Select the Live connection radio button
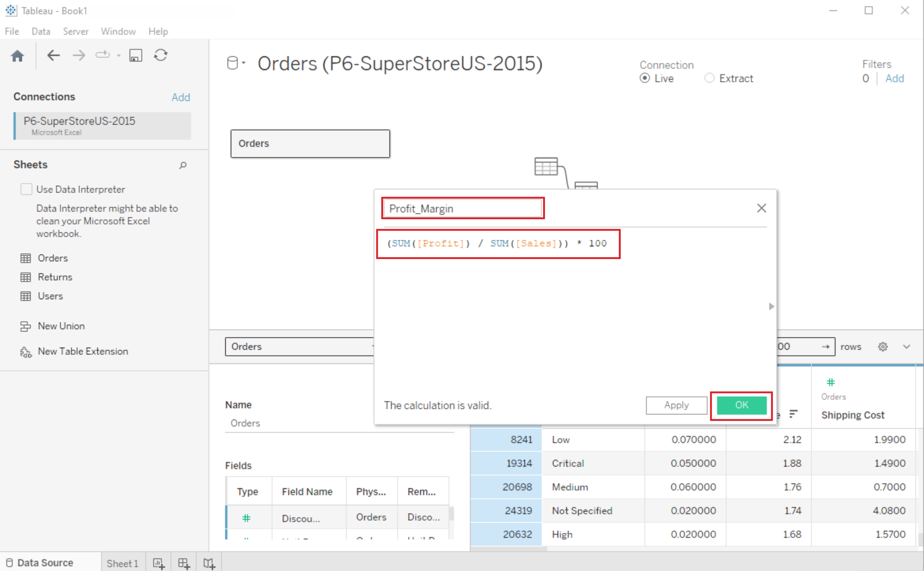 (645, 78)
